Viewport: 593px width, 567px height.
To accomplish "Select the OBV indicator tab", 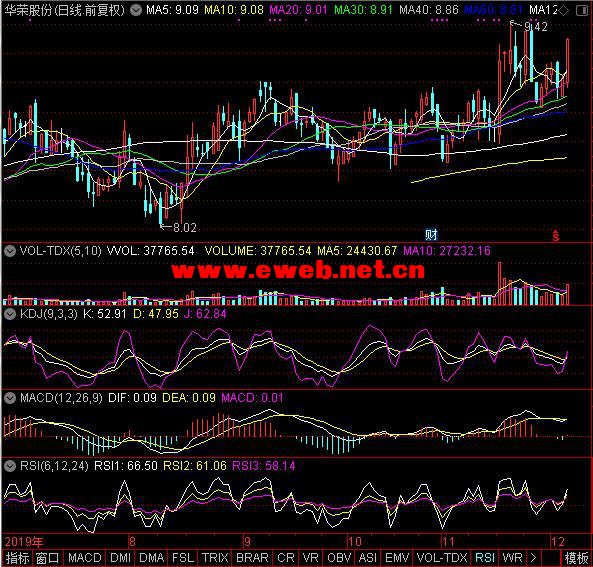I will click(339, 558).
